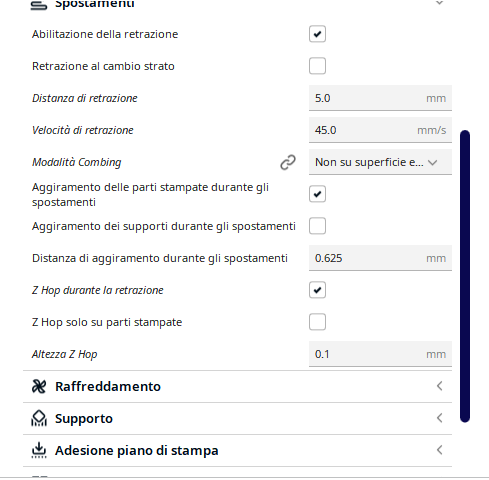Toggle Aggiramento delle parti stampate checkbox
Image resolution: width=489 pixels, height=480 pixels.
point(317,194)
